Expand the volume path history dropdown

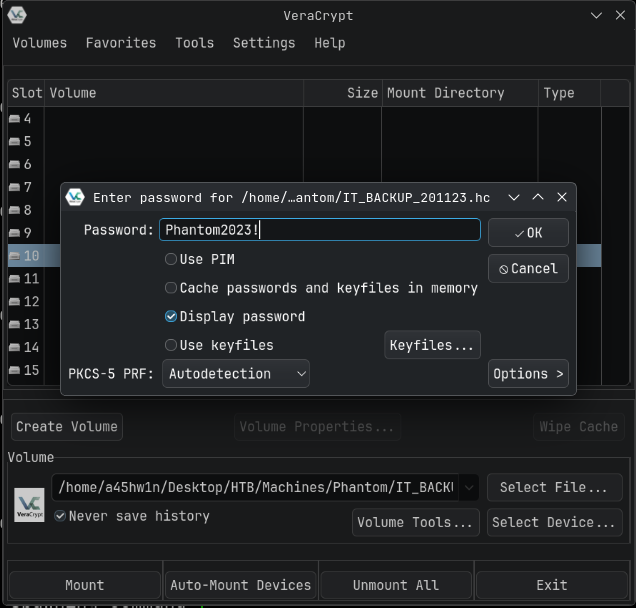(468, 487)
